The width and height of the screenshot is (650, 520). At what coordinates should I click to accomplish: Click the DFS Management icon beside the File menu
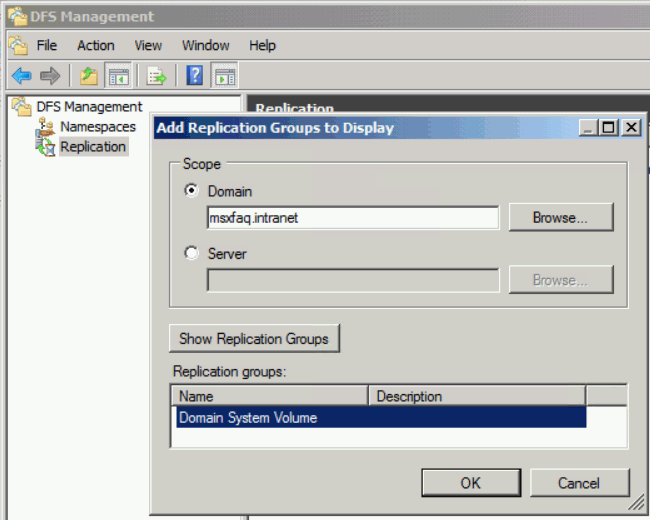18,45
